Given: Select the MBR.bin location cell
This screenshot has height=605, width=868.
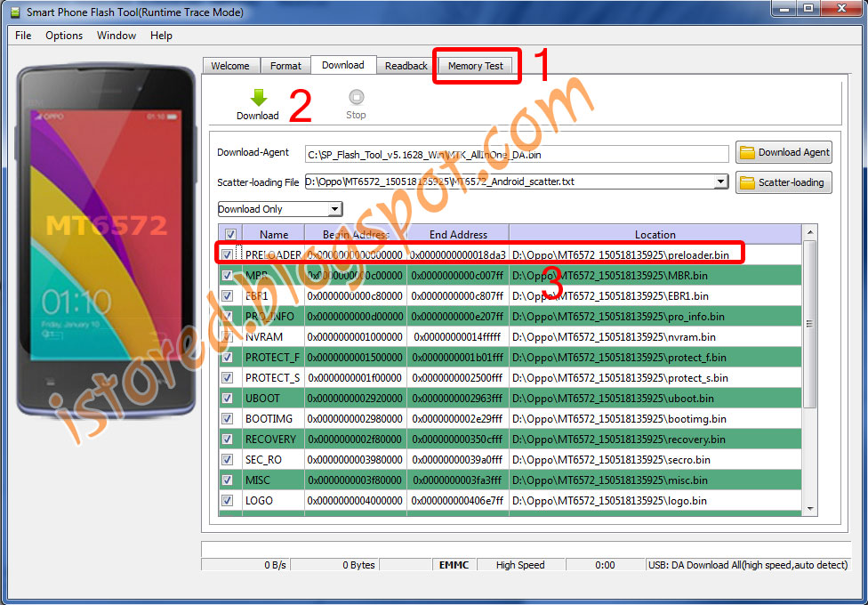Looking at the screenshot, I should pyautogui.click(x=655, y=275).
